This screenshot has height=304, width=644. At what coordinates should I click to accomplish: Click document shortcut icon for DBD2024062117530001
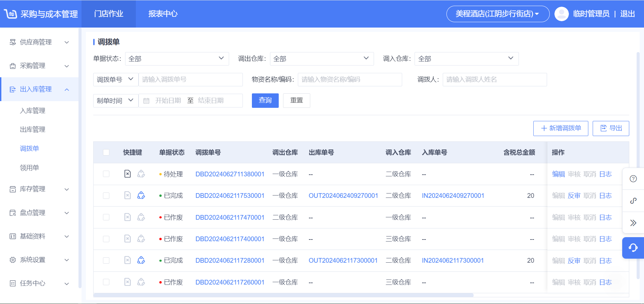click(127, 195)
